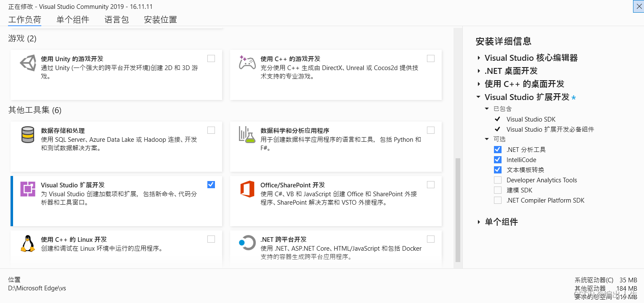Screen dimensions: 644x303
Task: Click the Office/SharePoint logo icon
Action: tap(247, 189)
